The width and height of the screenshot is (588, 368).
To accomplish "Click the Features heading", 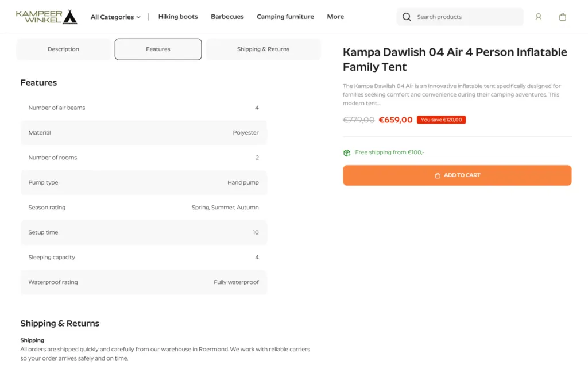I will pos(38,83).
